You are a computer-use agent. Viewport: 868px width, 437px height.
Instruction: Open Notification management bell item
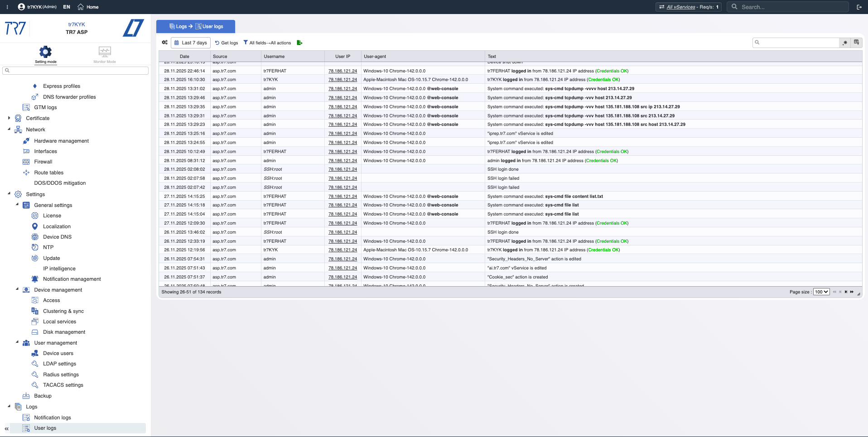coord(72,279)
